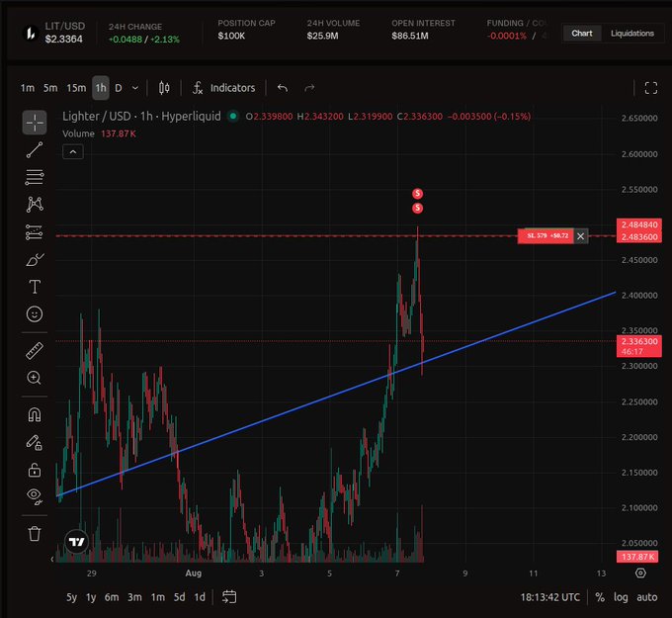This screenshot has width=672, height=618.
Task: Click the Lighter / USD chart title
Action: click(141, 117)
